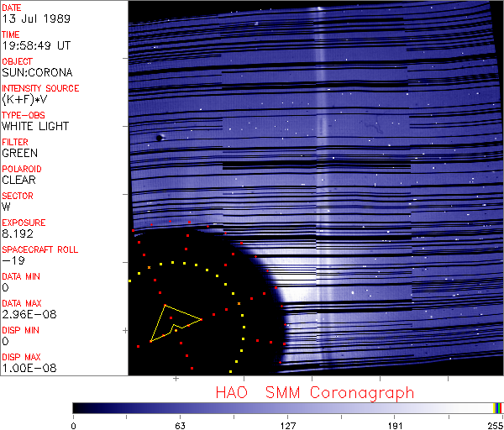Select the (K+F)*V intensity value
The width and height of the screenshot is (504, 430).
point(24,100)
